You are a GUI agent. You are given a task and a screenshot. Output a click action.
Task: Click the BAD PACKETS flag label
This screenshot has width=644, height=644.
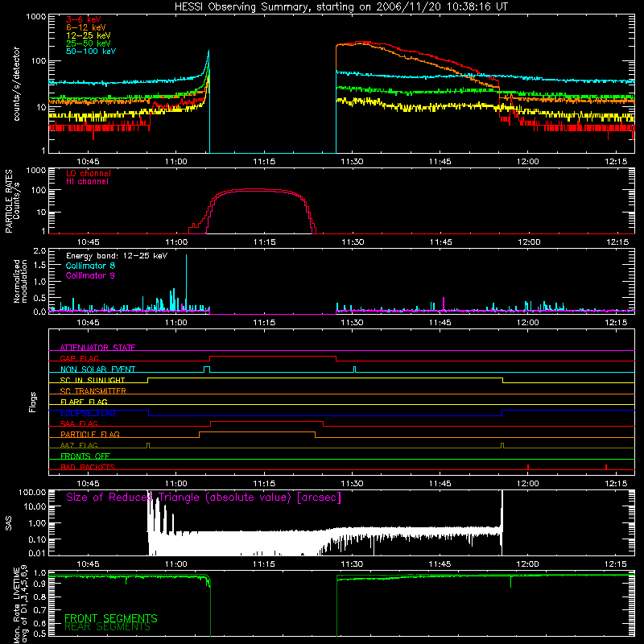pos(88,467)
